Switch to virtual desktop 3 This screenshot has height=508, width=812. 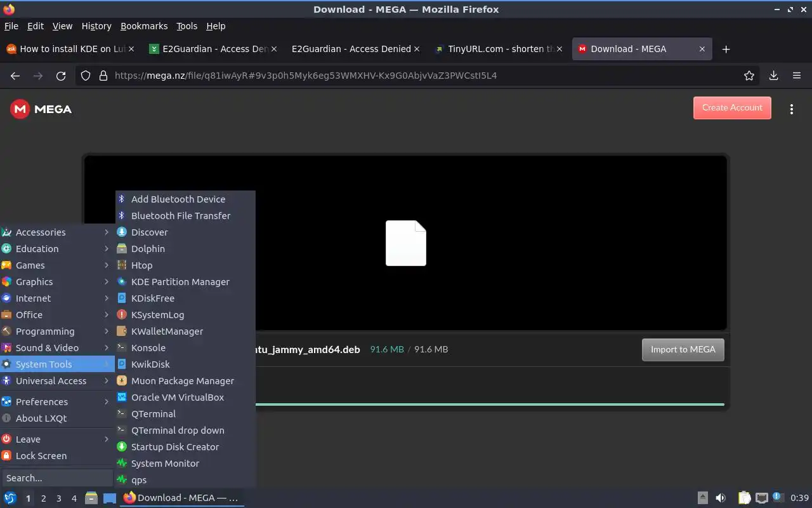58,498
